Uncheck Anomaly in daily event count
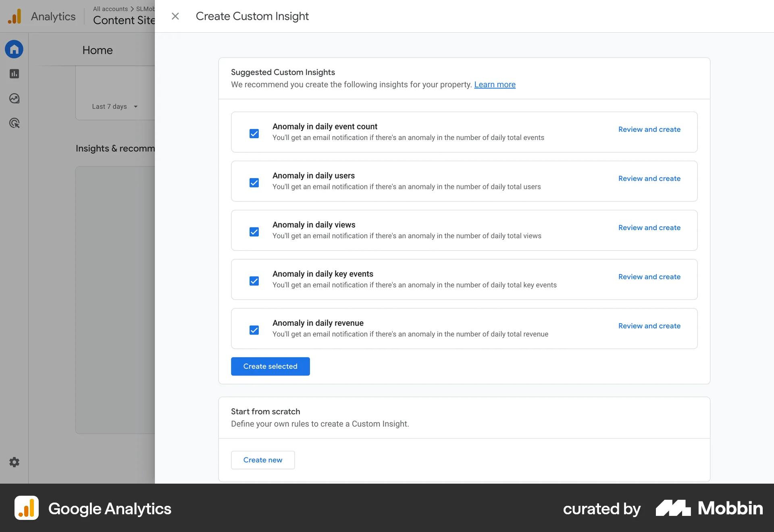774x532 pixels. coord(254,133)
